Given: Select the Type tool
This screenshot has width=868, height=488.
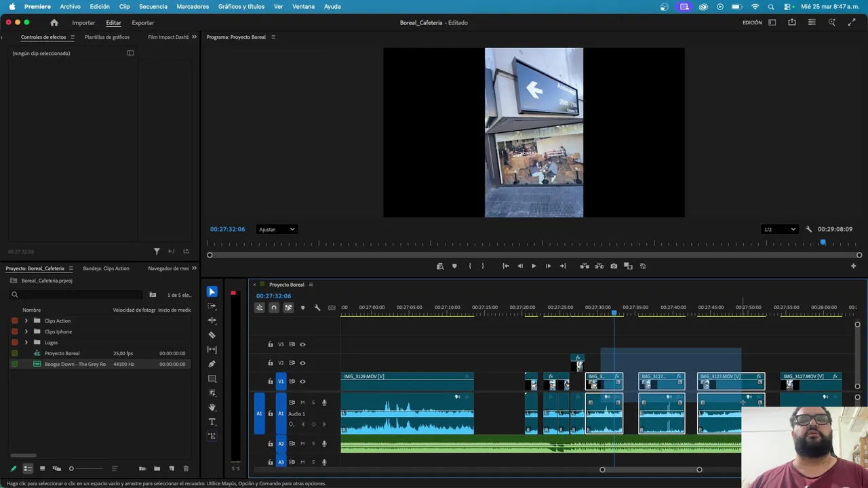Looking at the screenshot, I should point(212,422).
